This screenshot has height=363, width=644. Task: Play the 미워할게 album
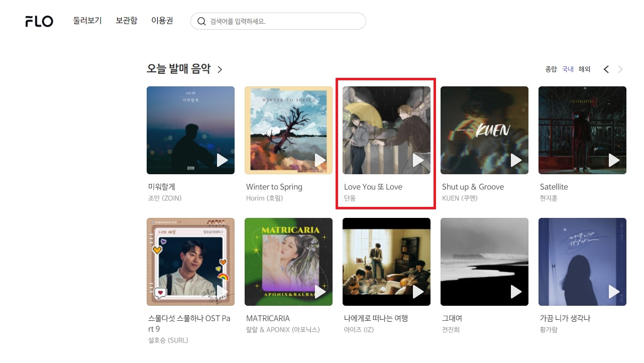click(x=222, y=160)
